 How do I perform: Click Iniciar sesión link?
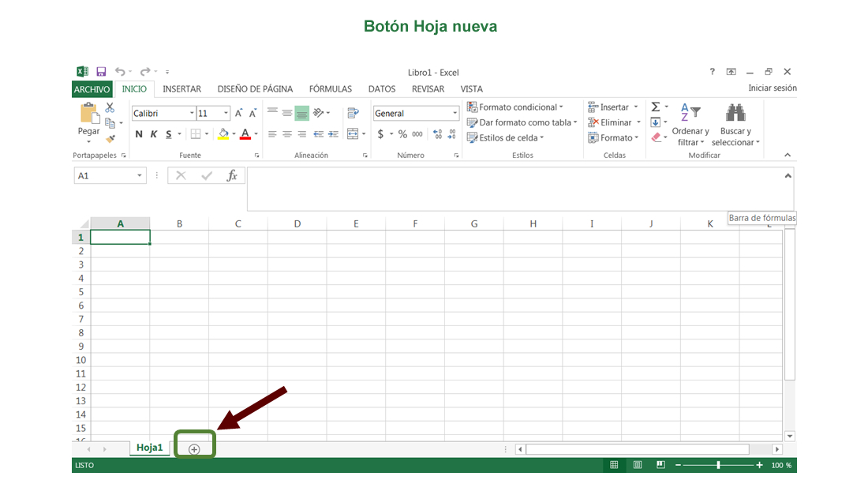(773, 88)
